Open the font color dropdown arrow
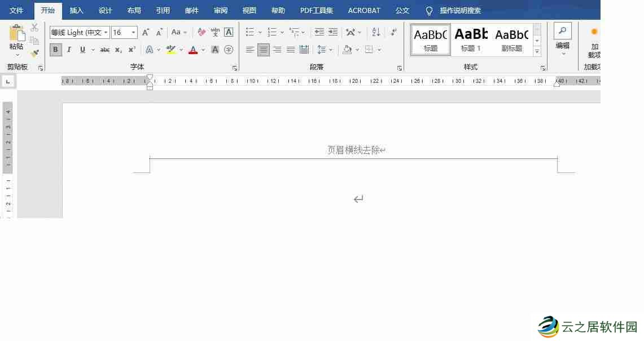This screenshot has height=341, width=644. pos(203,50)
